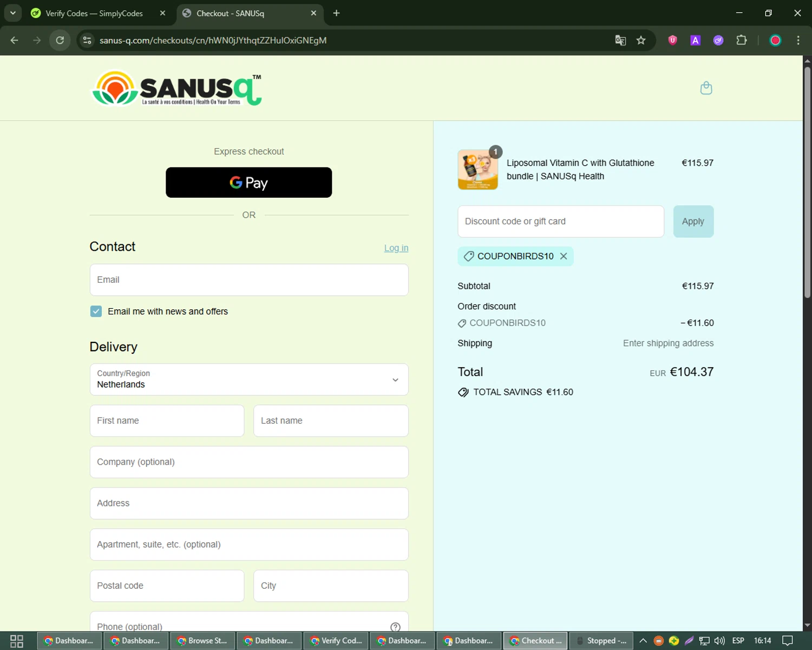Click the Email input field
Image resolution: width=812 pixels, height=650 pixels.
click(x=249, y=279)
